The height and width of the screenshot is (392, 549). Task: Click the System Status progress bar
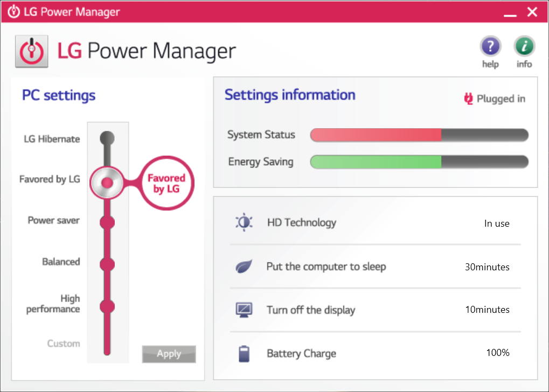coord(419,135)
